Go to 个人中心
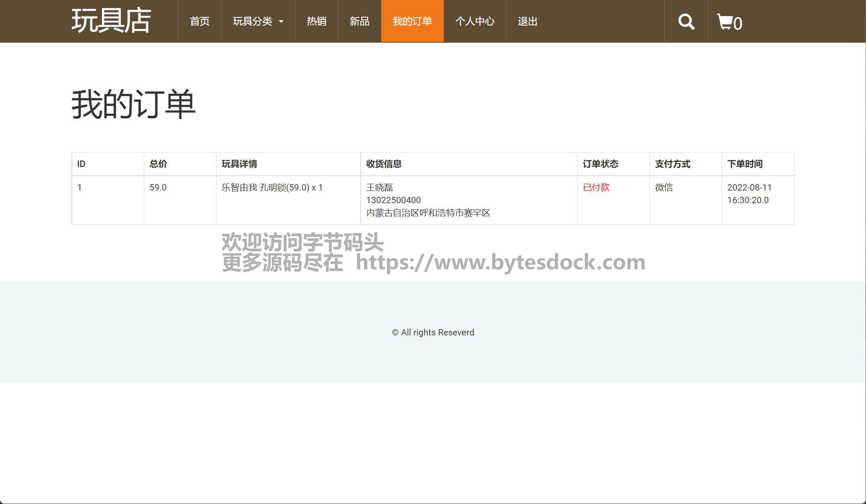The height and width of the screenshot is (504, 866). (x=475, y=21)
